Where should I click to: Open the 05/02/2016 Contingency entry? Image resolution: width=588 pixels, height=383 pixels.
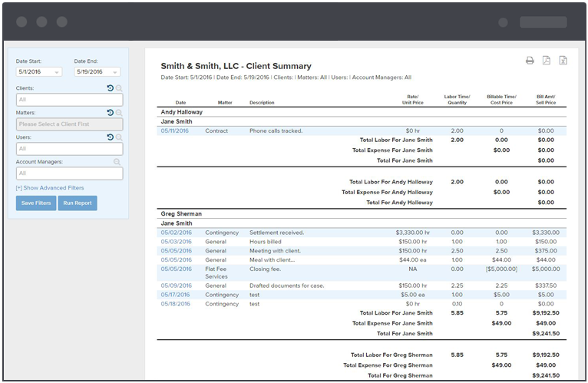click(x=177, y=233)
